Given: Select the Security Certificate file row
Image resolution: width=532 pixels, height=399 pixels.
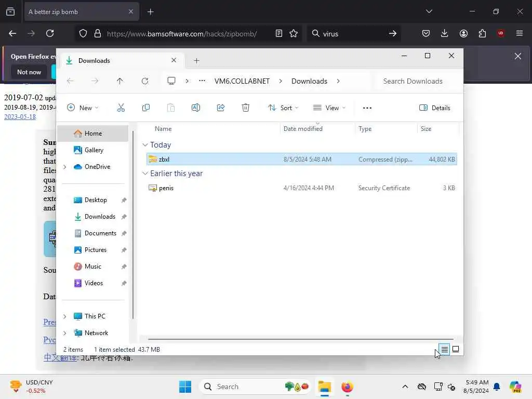Looking at the screenshot, I should click(x=302, y=188).
